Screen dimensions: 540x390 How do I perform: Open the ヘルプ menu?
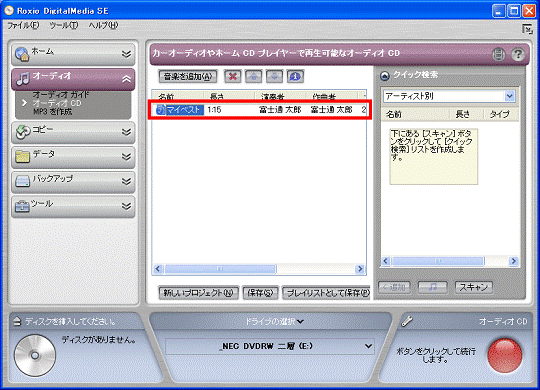pyautogui.click(x=103, y=25)
